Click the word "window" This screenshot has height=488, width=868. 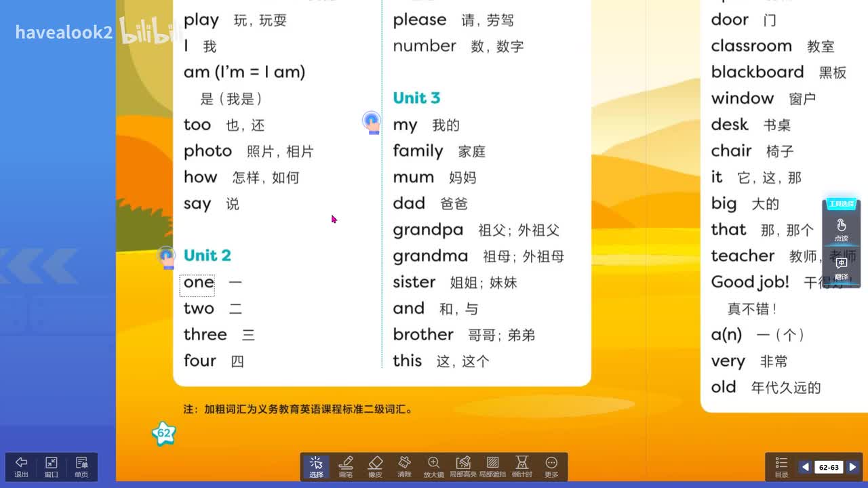click(743, 98)
